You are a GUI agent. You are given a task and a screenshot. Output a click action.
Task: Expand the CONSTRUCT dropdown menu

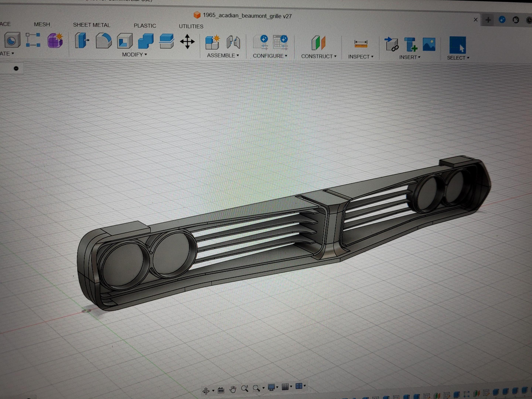319,56
